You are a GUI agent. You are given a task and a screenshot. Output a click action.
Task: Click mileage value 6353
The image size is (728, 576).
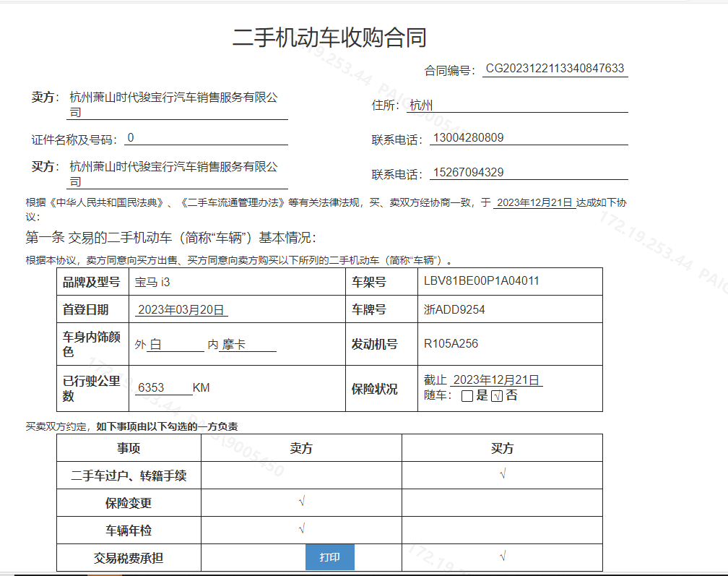(151, 388)
